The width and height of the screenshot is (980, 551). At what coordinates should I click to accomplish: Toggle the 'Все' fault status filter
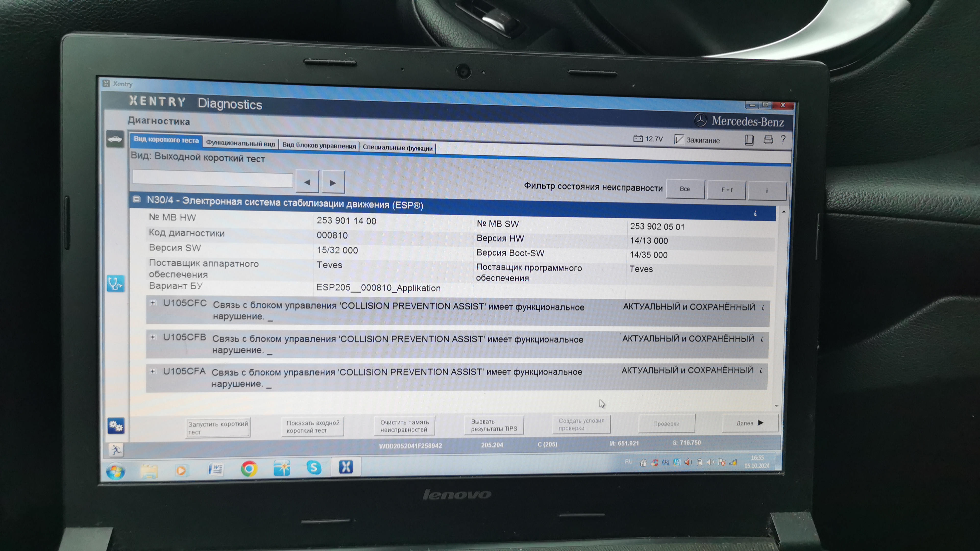[x=685, y=189]
